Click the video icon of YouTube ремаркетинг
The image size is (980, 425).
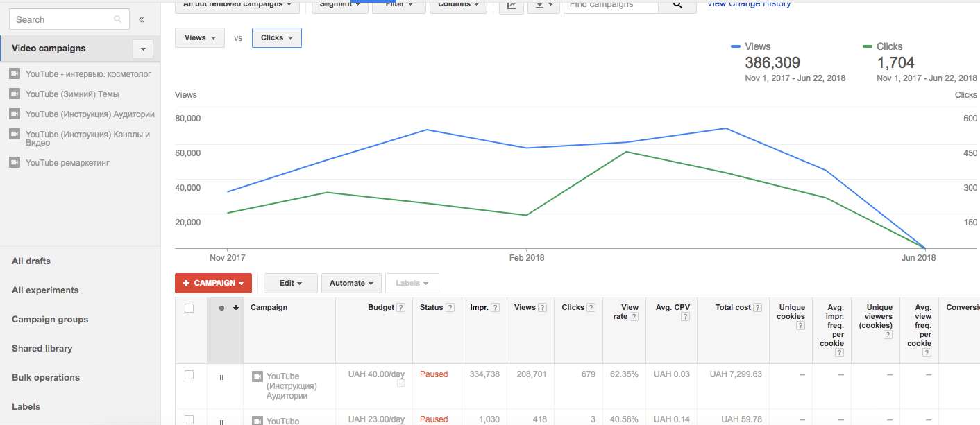pos(14,163)
